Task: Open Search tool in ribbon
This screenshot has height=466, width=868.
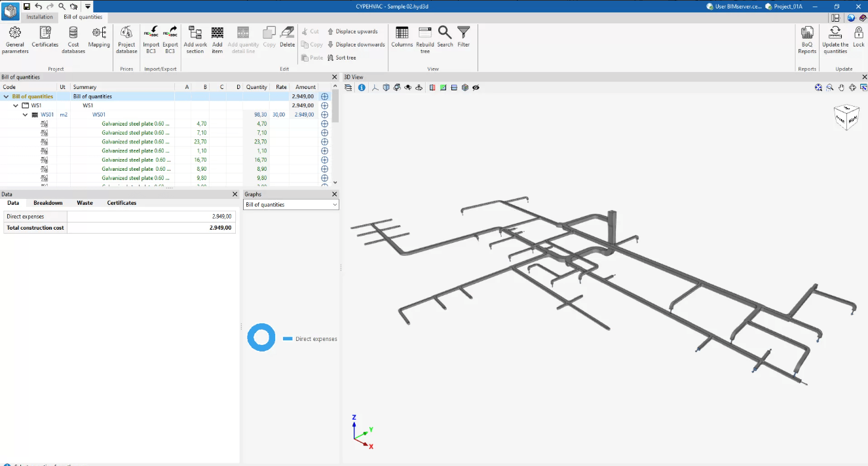Action: coord(445,37)
